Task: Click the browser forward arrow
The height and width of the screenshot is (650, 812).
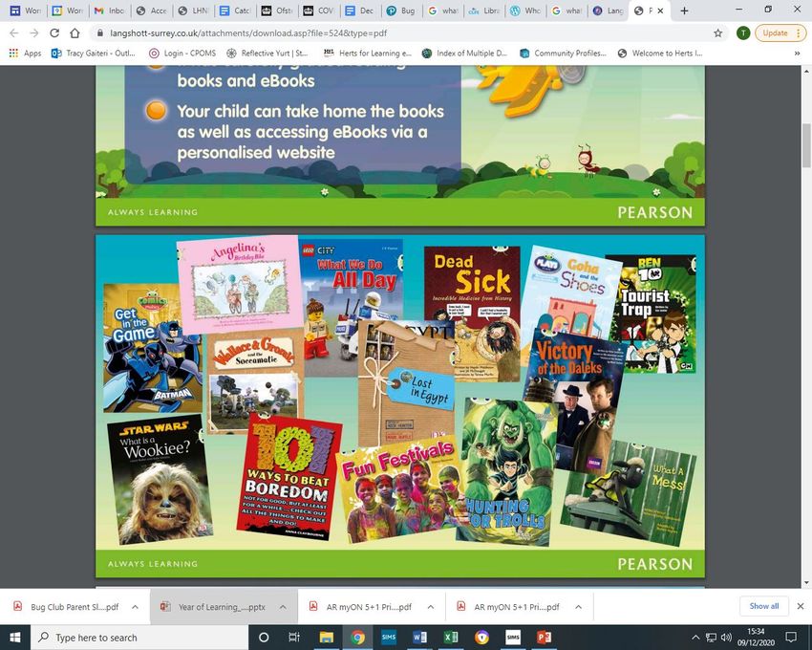Action: pyautogui.click(x=34, y=33)
